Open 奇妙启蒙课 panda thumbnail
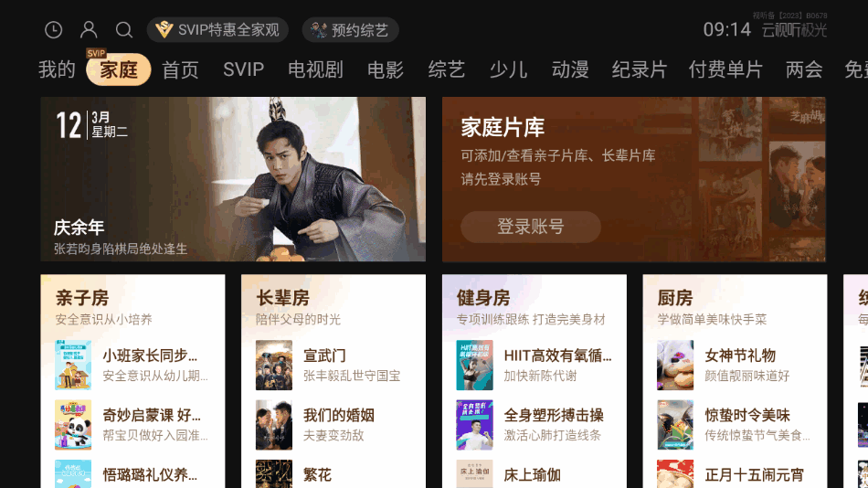Image resolution: width=868 pixels, height=488 pixels. pos(73,425)
